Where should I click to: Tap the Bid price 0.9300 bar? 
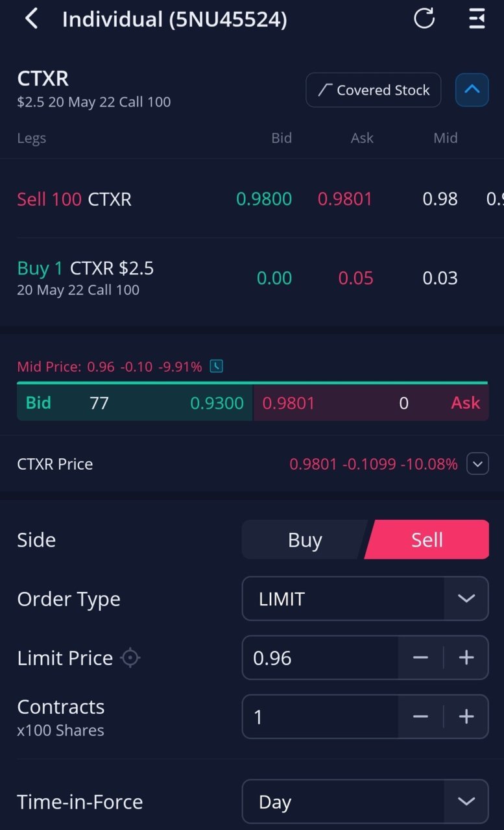(x=135, y=403)
